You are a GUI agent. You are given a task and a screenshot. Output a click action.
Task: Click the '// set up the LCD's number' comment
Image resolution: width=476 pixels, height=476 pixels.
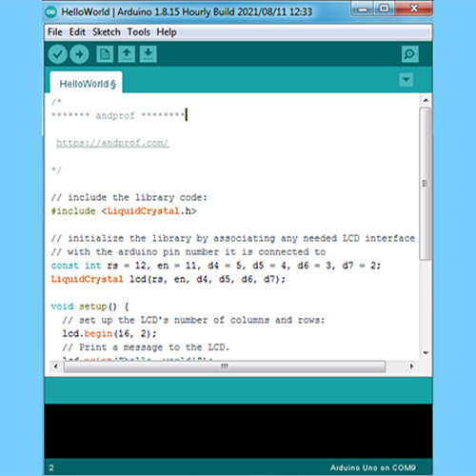click(193, 320)
